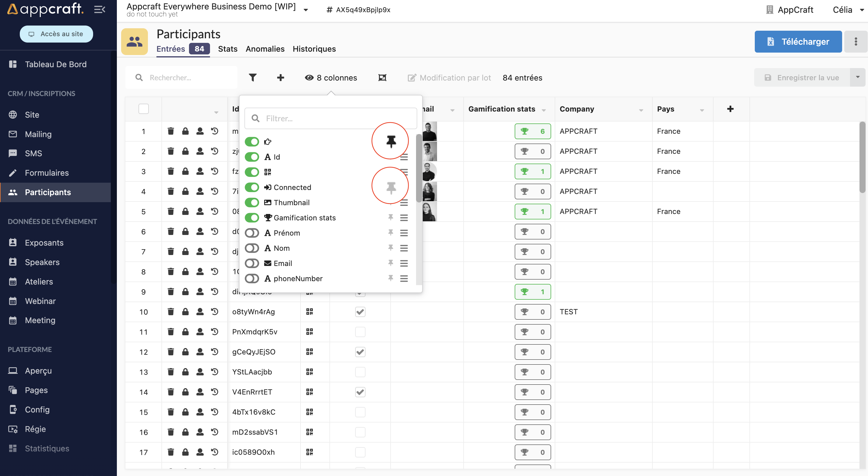Expand the Enregistrer la vue dropdown arrow

click(858, 78)
